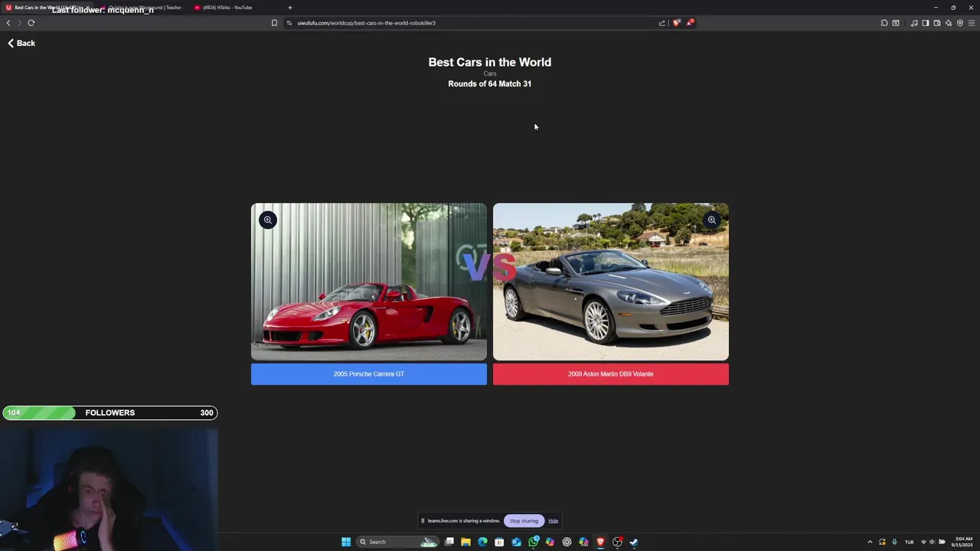Viewport: 980px width, 551px height.
Task: Stop sharing the teams.live.com window
Action: pyautogui.click(x=524, y=521)
